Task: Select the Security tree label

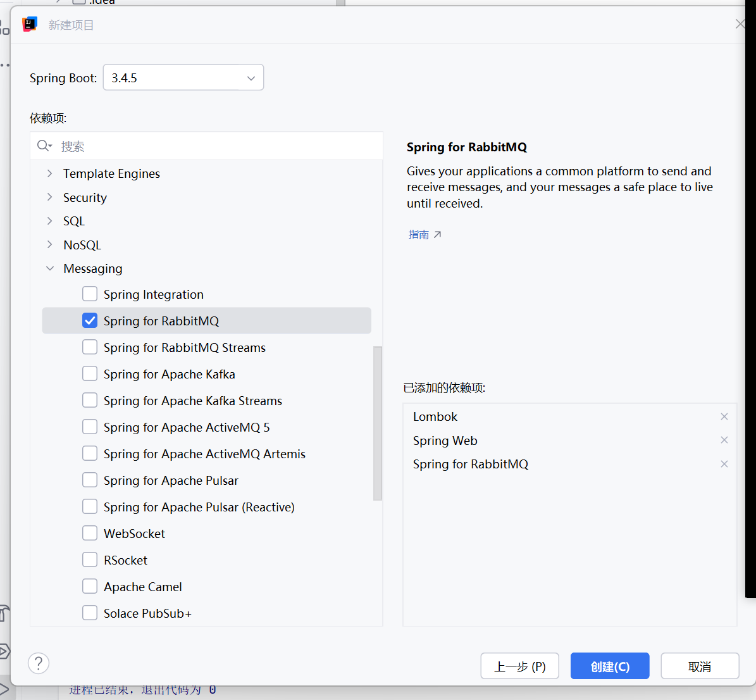Action: click(x=85, y=198)
